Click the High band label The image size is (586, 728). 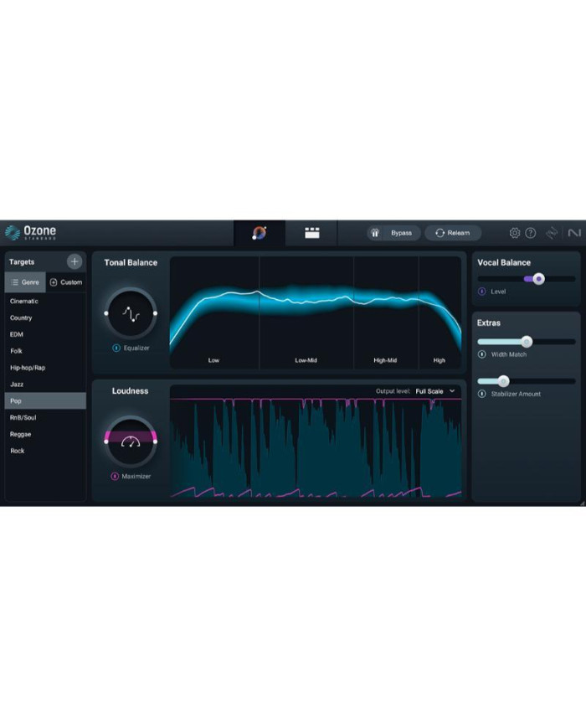439,360
